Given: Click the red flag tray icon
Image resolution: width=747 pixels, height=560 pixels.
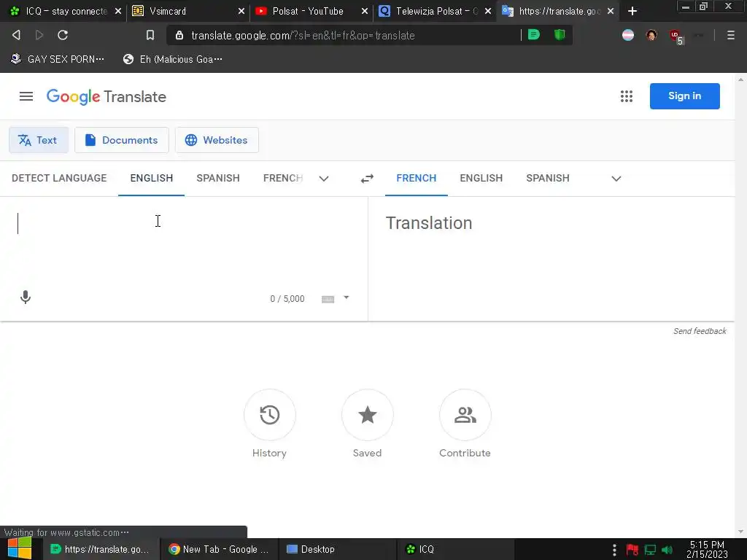Looking at the screenshot, I should [x=632, y=550].
